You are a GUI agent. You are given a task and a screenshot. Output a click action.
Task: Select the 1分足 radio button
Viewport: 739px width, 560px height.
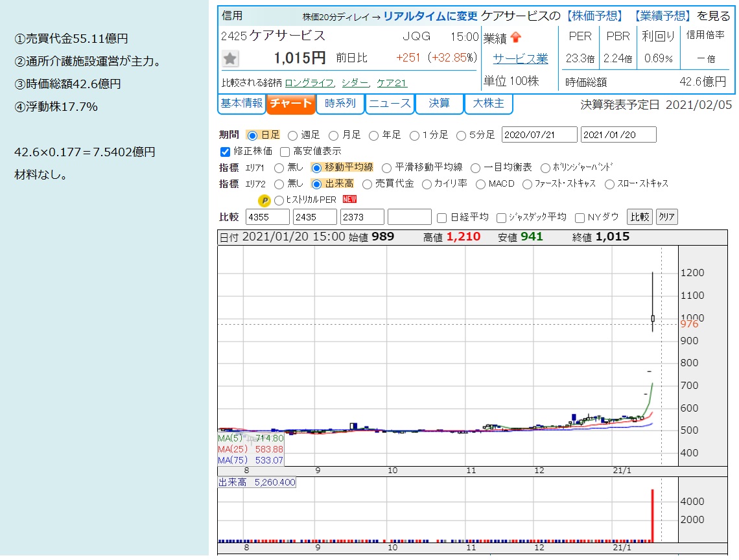pos(414,135)
